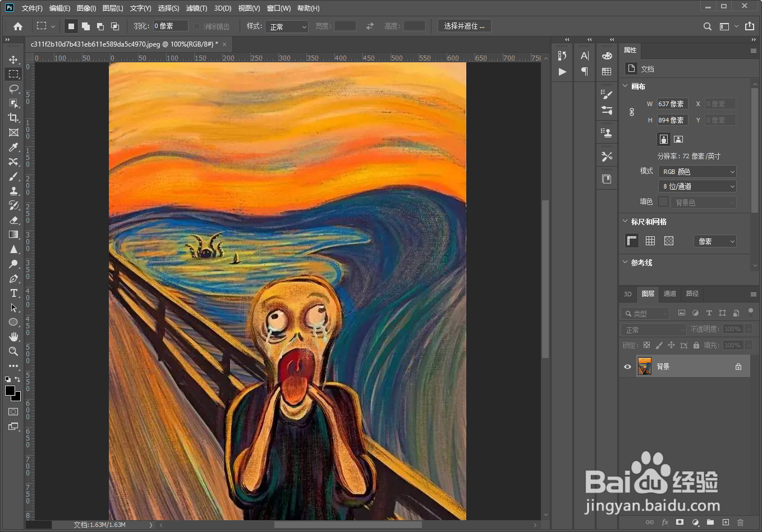
Task: Select the Horizontal Type tool
Action: tap(13, 293)
